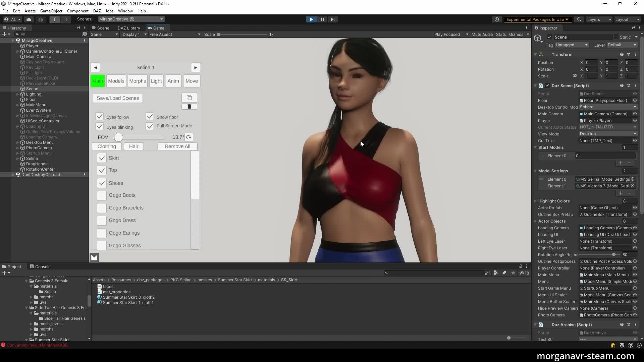The width and height of the screenshot is (644, 362).
Task: Click the FOV slider handle
Action: coord(118,137)
